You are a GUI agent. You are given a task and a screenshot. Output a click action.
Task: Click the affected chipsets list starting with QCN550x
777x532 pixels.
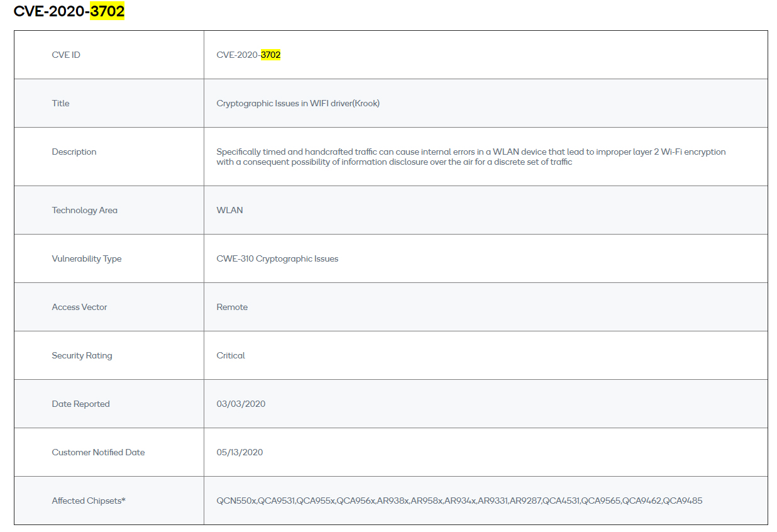point(459,501)
